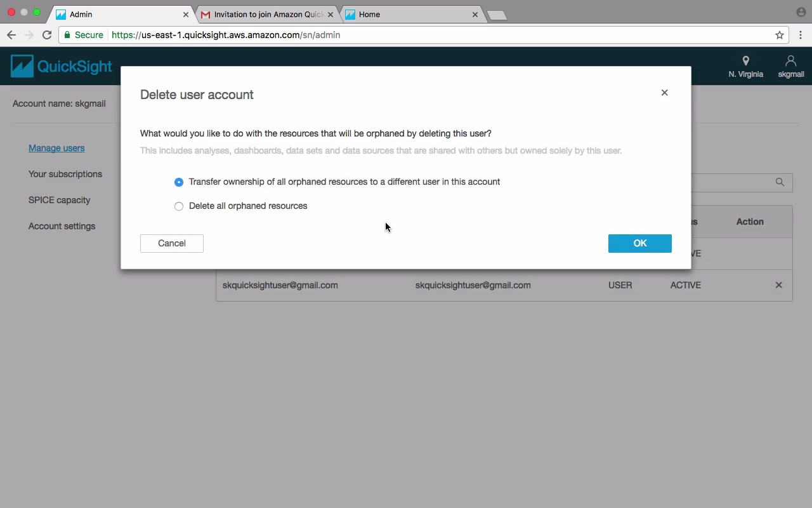Bookmark this page with star icon
812x508 pixels.
(780, 35)
